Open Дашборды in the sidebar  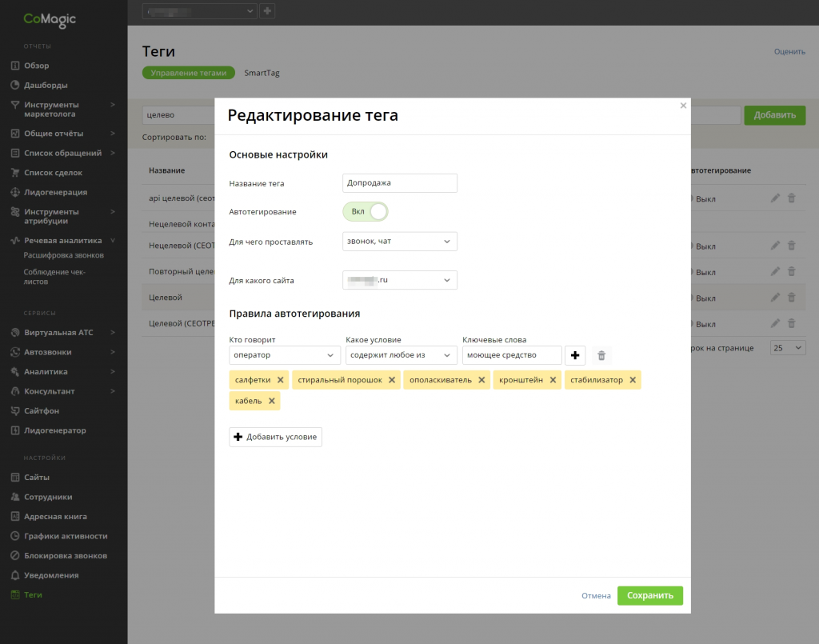click(x=46, y=85)
